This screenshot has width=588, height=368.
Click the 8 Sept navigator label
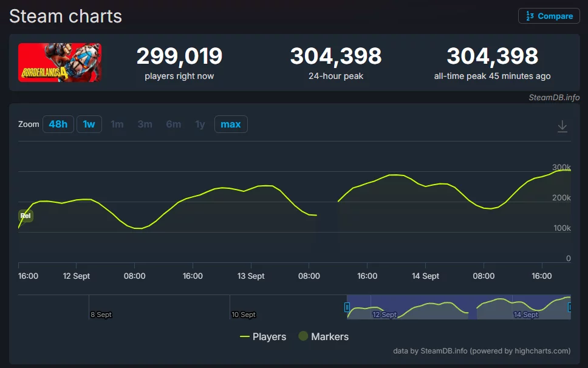[101, 315]
